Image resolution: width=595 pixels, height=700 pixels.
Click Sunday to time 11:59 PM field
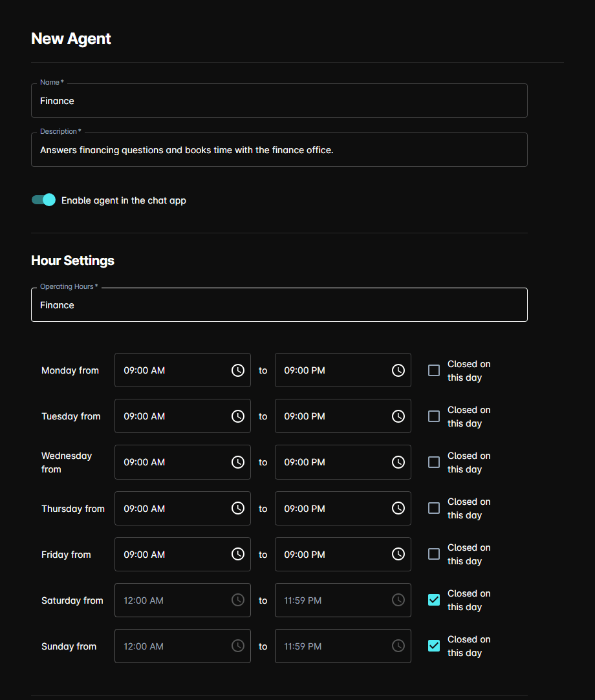point(343,646)
